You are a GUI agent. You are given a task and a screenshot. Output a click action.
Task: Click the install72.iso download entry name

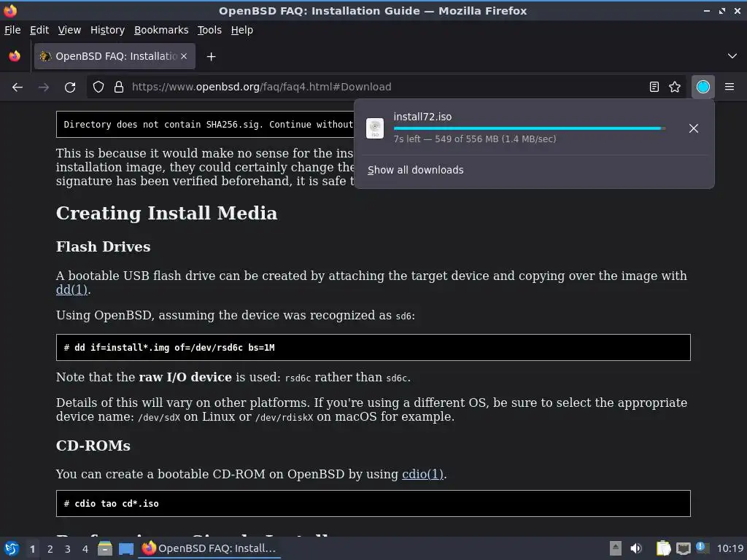pyautogui.click(x=422, y=117)
